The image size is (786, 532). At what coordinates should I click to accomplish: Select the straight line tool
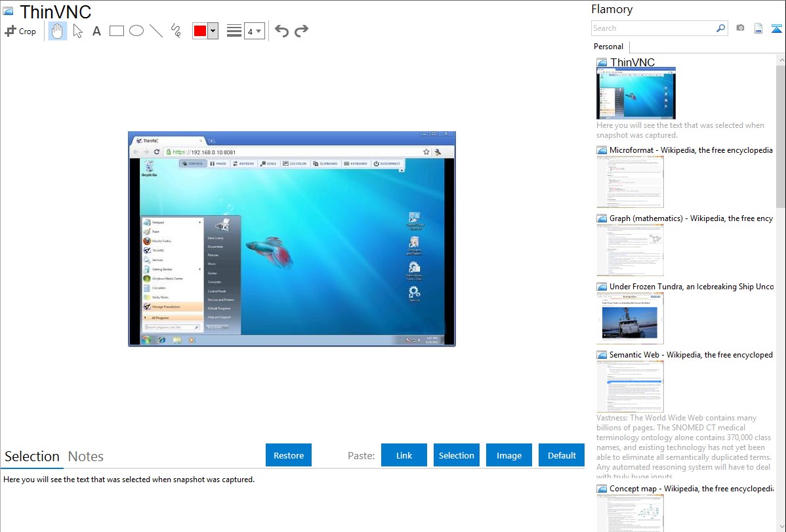pos(156,31)
